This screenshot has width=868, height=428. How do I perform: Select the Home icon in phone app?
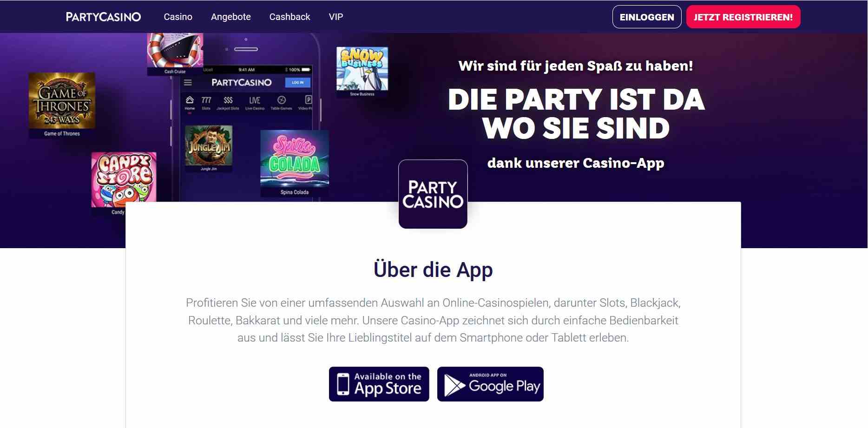pyautogui.click(x=190, y=103)
